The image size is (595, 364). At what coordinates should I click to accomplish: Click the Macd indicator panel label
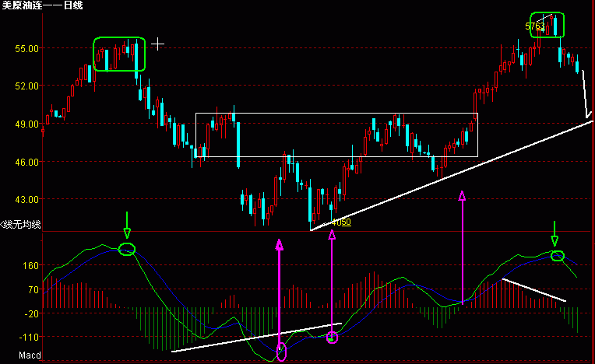tap(30, 355)
